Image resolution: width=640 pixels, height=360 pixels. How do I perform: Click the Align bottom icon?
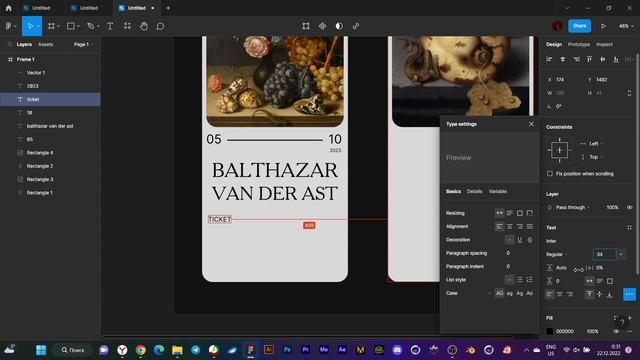616,59
